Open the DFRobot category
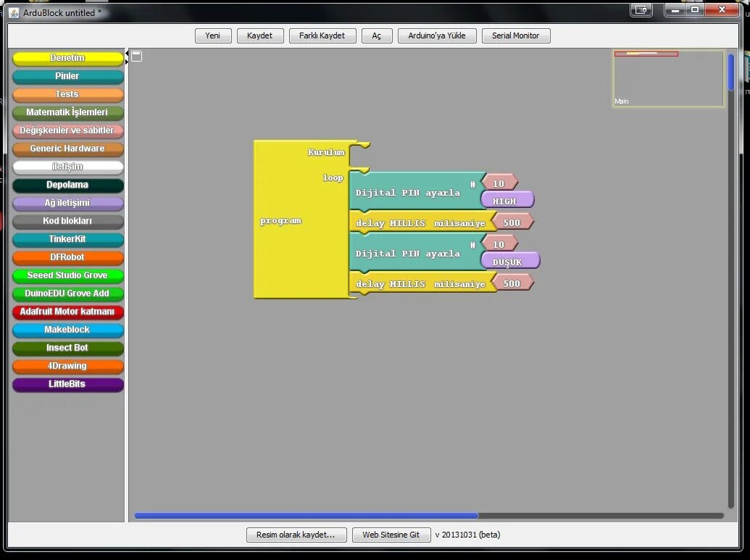The image size is (750, 560). (x=67, y=257)
